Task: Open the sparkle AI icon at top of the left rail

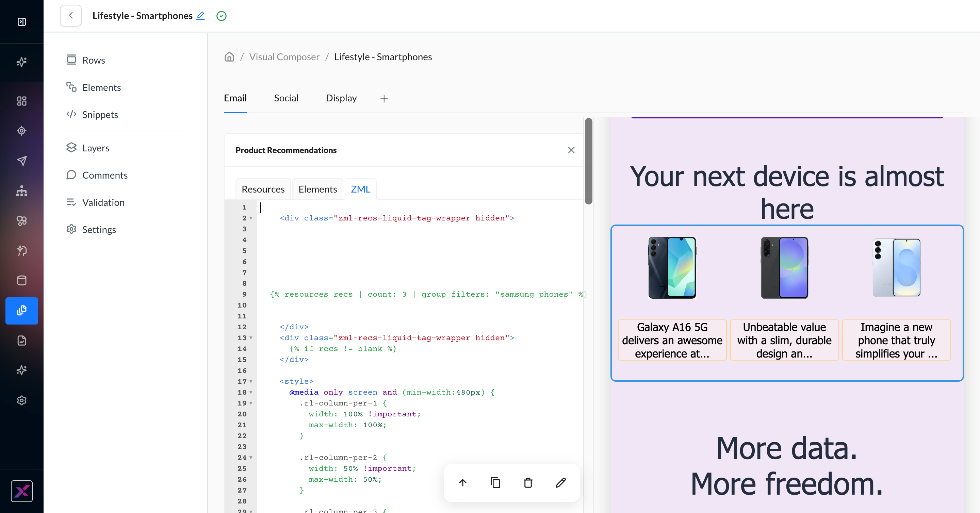Action: click(22, 62)
